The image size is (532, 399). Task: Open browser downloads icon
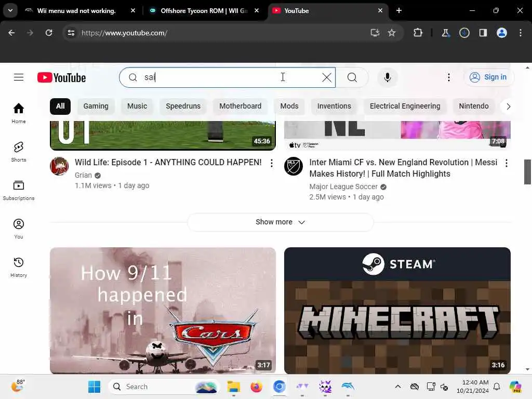pyautogui.click(x=464, y=33)
